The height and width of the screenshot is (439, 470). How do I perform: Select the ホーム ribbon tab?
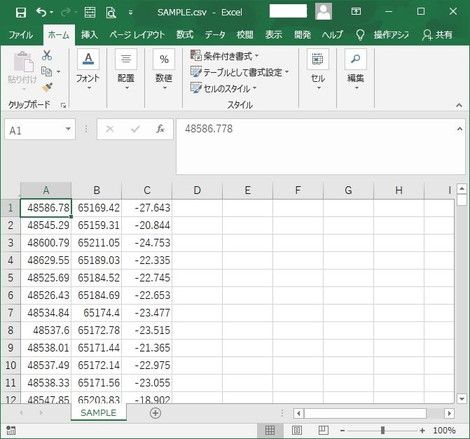[59, 35]
